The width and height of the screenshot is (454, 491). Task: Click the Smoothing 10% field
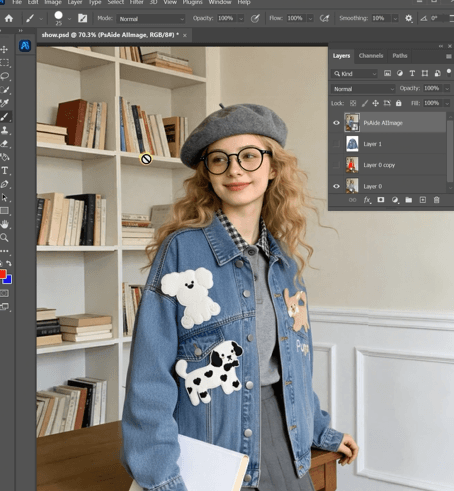point(381,18)
